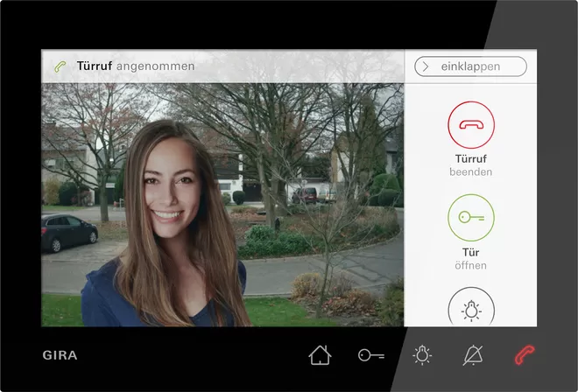Tap the door camera video image
The image size is (578, 392).
click(222, 205)
